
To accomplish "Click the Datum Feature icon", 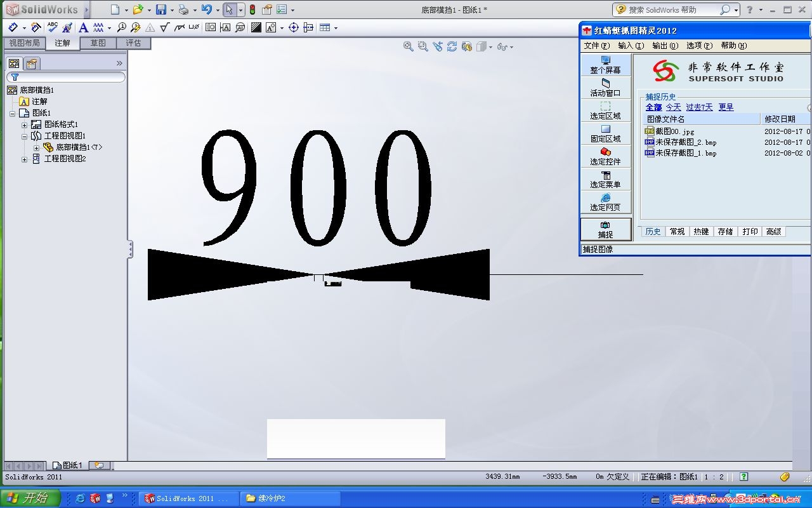I will click(x=225, y=27).
